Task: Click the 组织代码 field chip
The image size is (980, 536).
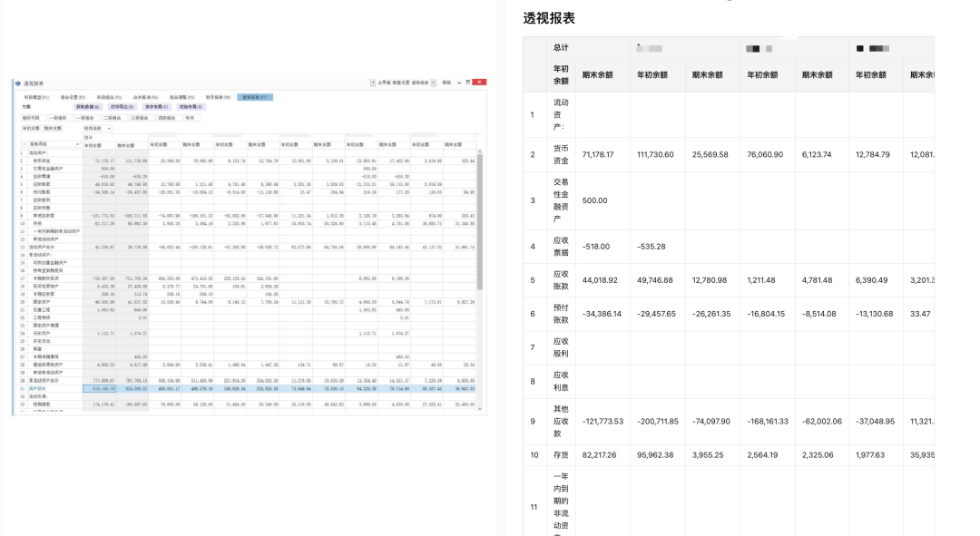Action: pos(30,119)
